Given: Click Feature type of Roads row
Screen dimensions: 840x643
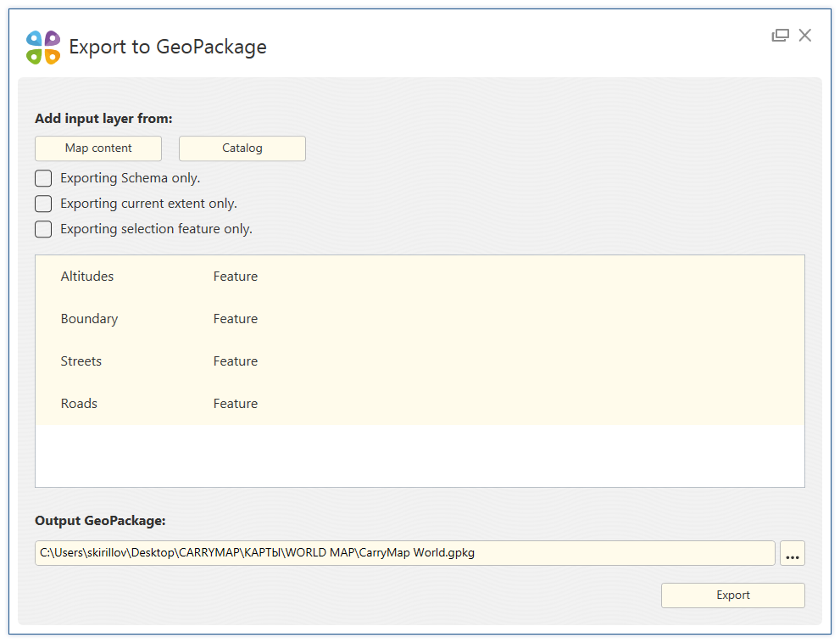Looking at the screenshot, I should (x=236, y=403).
